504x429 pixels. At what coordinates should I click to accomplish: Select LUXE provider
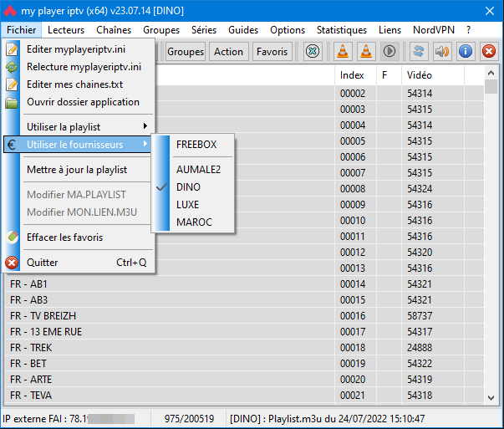(x=193, y=205)
